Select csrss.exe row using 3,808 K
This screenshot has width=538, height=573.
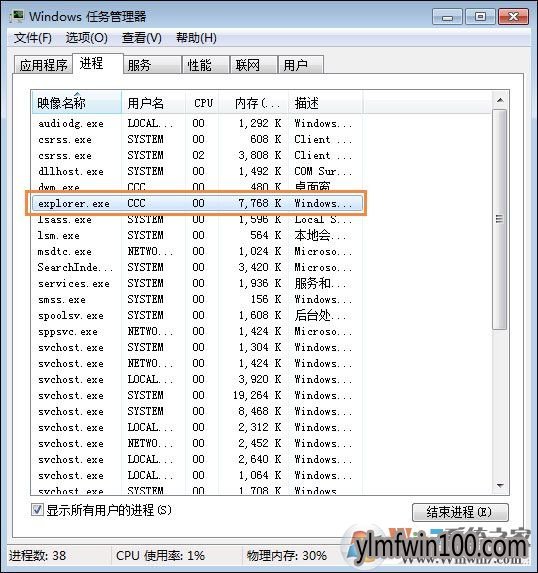click(x=197, y=155)
